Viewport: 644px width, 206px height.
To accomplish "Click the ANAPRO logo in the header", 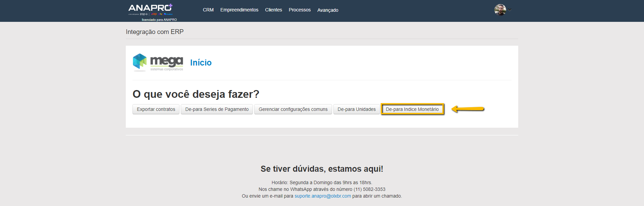I will pyautogui.click(x=149, y=8).
